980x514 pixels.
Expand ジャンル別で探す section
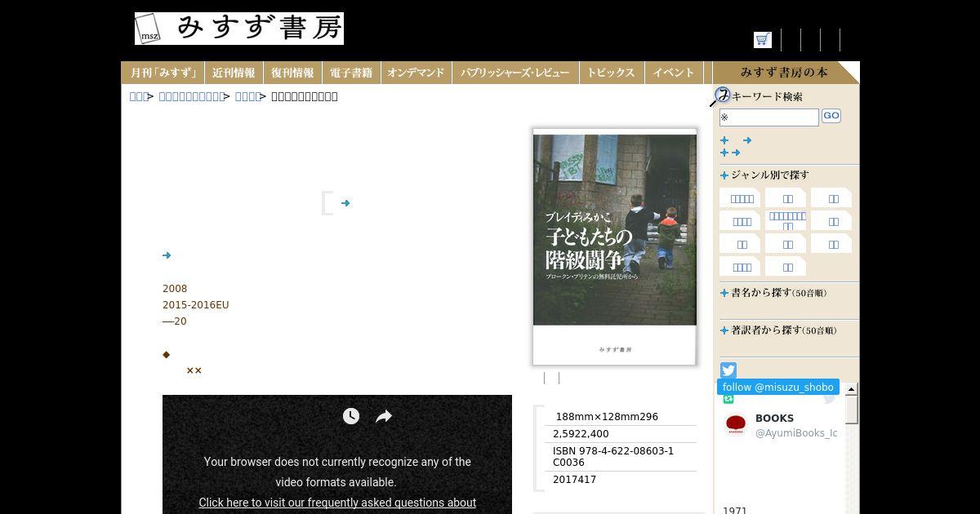coord(764,175)
